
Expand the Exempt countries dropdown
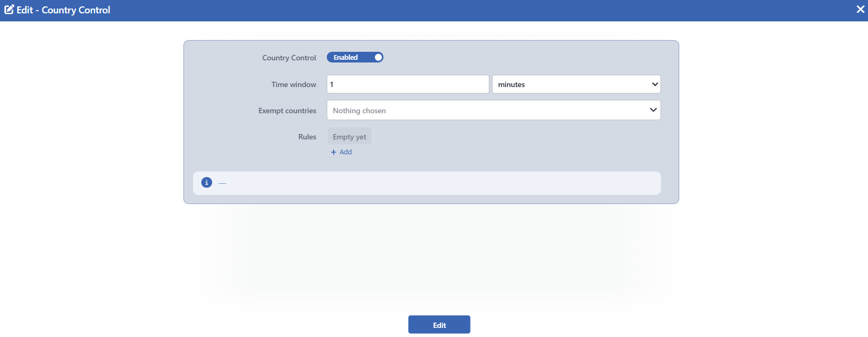[494, 111]
